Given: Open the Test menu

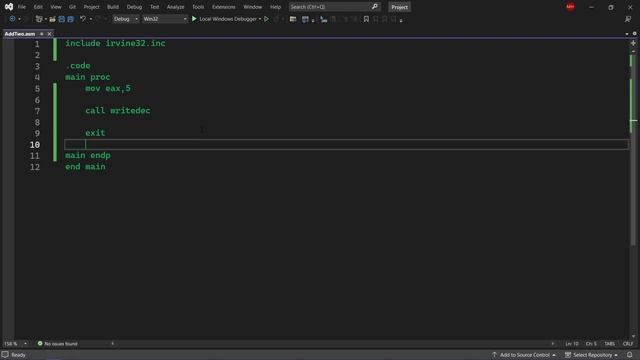Looking at the screenshot, I should coord(154,7).
